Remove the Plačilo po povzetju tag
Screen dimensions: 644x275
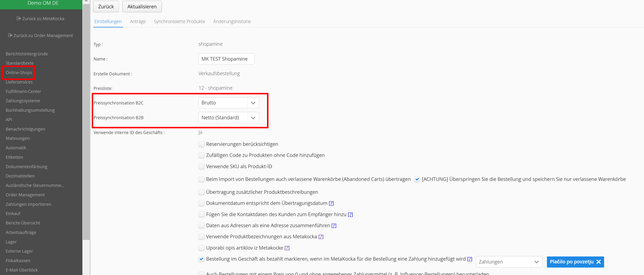pos(598,262)
